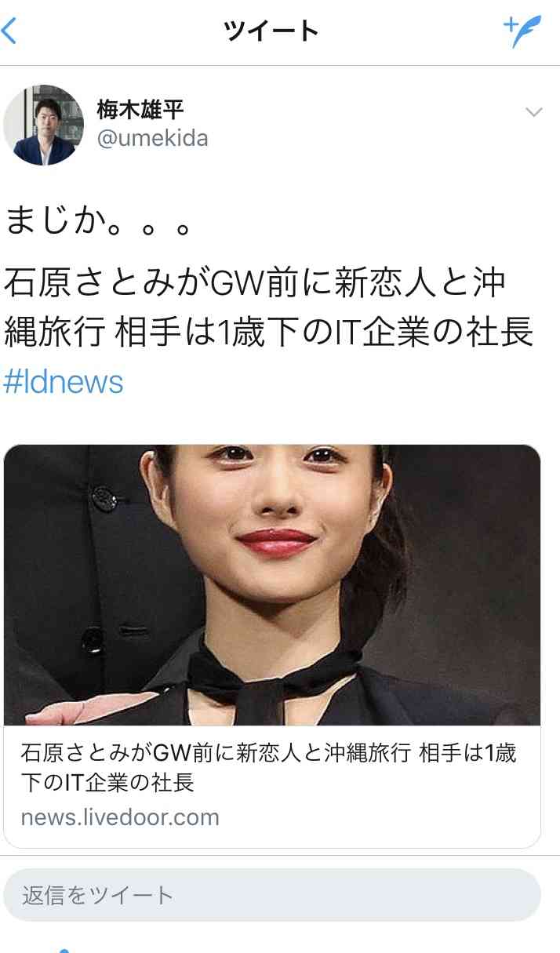Expand tweet options chevron beside 梅木雄平
Image resolution: width=560 pixels, height=953 pixels.
tap(534, 112)
